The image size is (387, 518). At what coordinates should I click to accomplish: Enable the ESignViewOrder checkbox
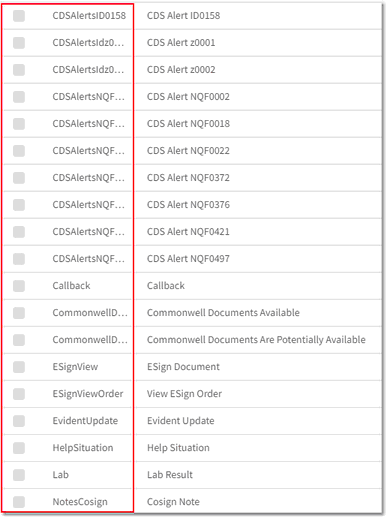coord(19,394)
